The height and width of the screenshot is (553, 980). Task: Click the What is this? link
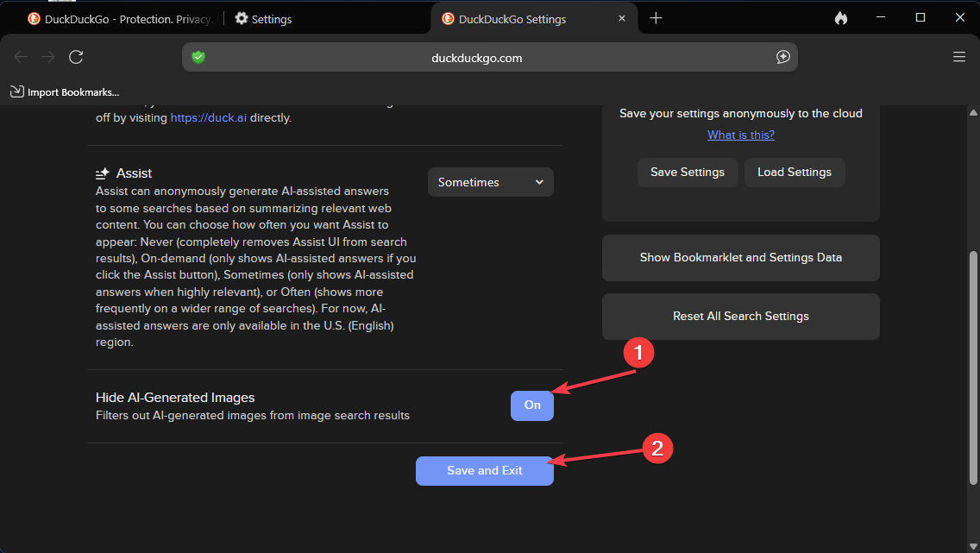740,135
